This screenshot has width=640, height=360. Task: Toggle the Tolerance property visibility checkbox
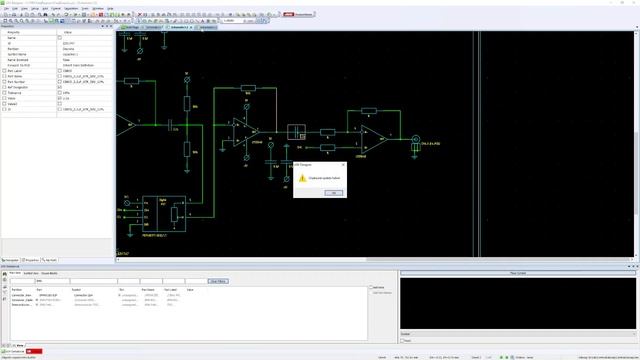4,93
